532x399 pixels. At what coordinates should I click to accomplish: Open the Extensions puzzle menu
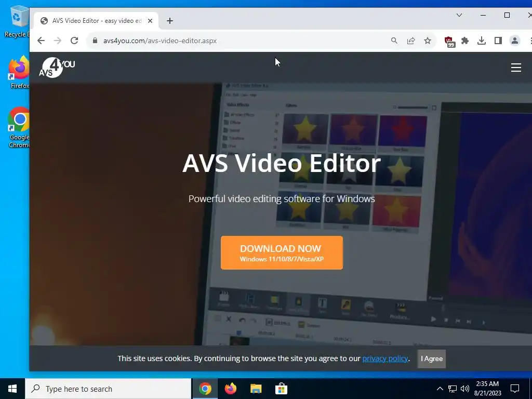(465, 41)
